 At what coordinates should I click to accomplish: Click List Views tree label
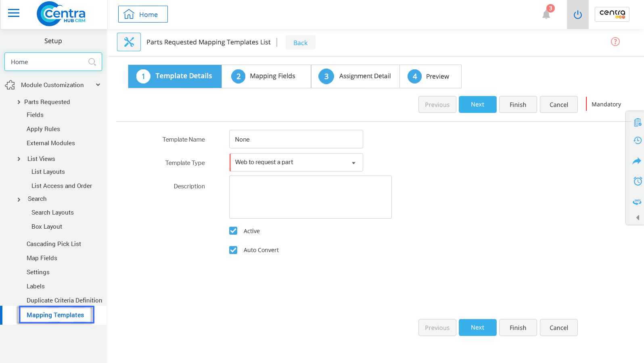41,159
